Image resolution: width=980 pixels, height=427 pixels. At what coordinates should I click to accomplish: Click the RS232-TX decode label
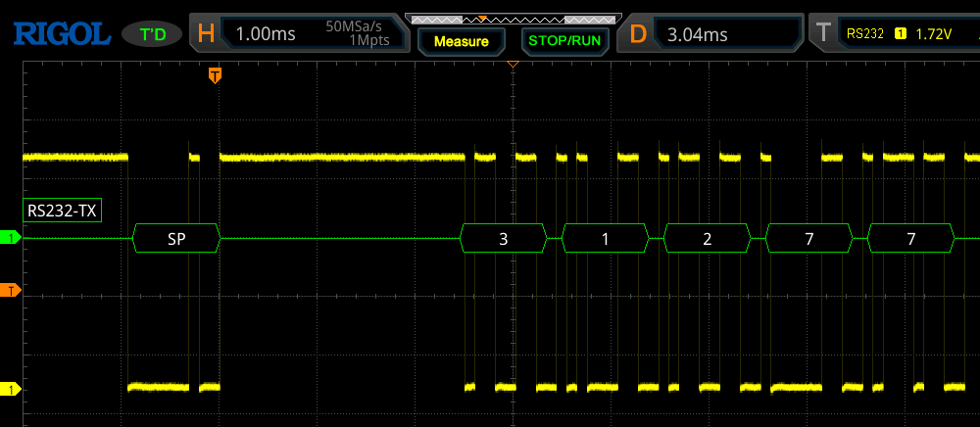pyautogui.click(x=62, y=211)
